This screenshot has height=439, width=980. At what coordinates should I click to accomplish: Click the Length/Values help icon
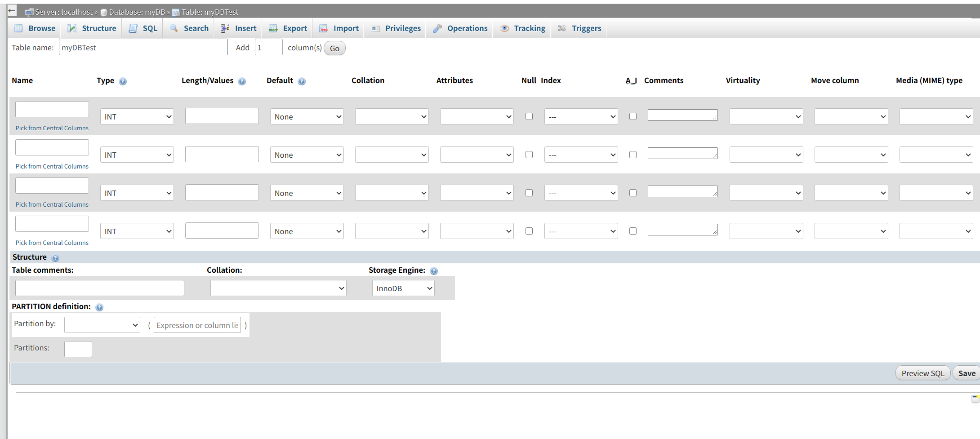tap(242, 81)
